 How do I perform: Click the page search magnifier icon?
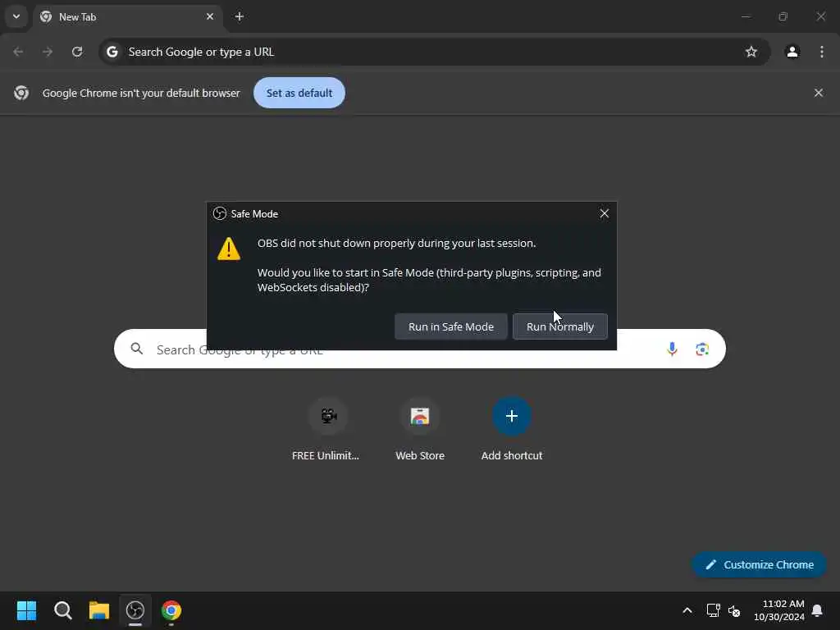coord(137,349)
